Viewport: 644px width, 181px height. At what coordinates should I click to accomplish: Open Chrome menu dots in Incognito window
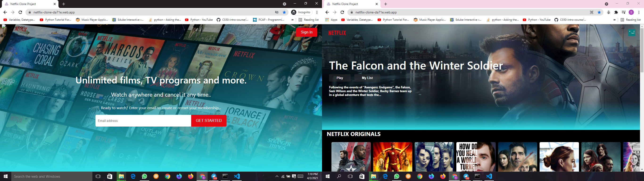point(317,12)
